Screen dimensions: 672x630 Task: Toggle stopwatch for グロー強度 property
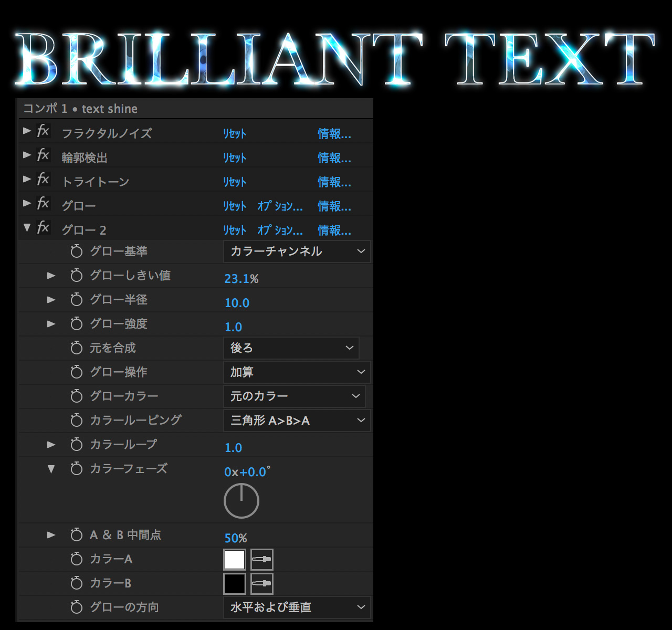point(77,324)
